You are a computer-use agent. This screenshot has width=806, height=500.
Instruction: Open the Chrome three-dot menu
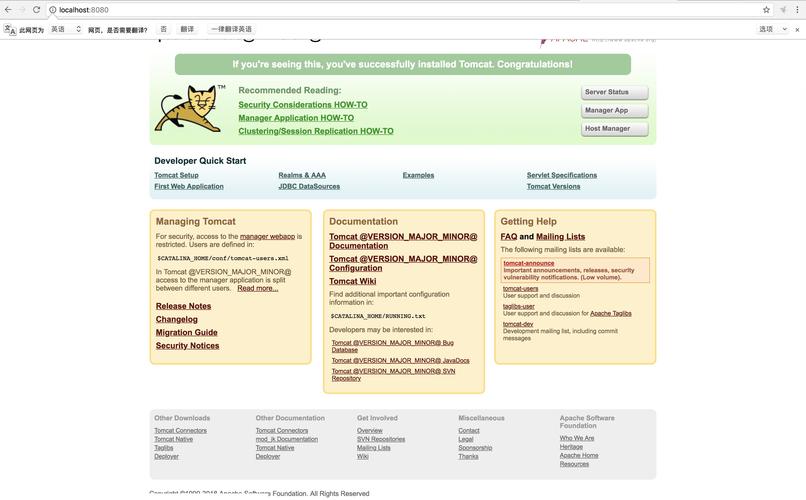tap(797, 10)
